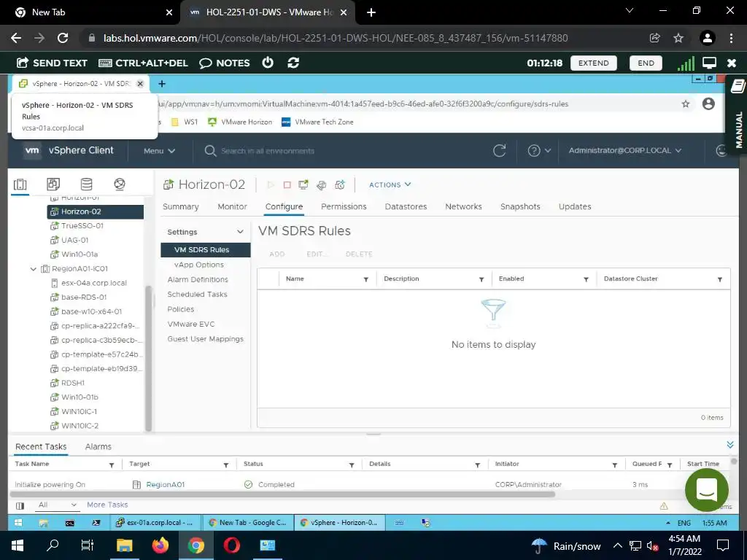The height and width of the screenshot is (560, 747).
Task: Toggle the tasks column chooser icon
Action: click(20, 505)
